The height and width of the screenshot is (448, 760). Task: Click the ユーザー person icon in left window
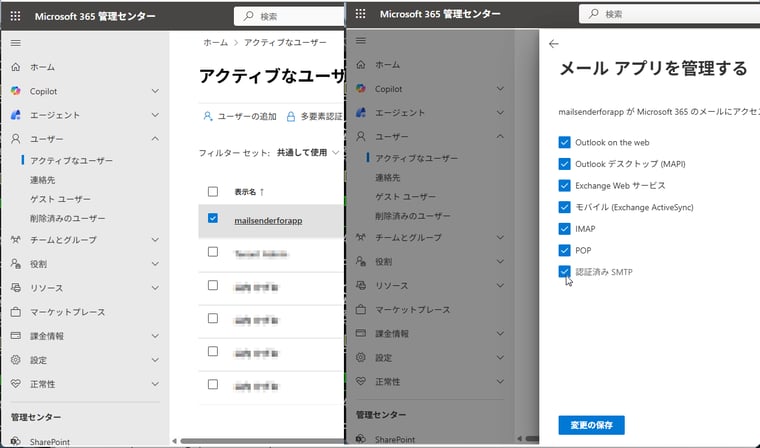point(16,139)
